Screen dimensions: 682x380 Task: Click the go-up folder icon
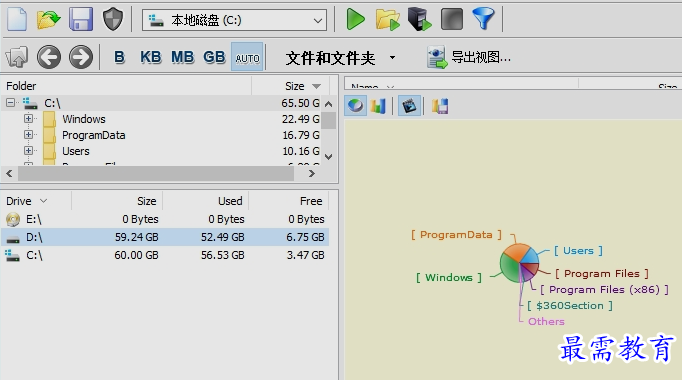point(17,57)
